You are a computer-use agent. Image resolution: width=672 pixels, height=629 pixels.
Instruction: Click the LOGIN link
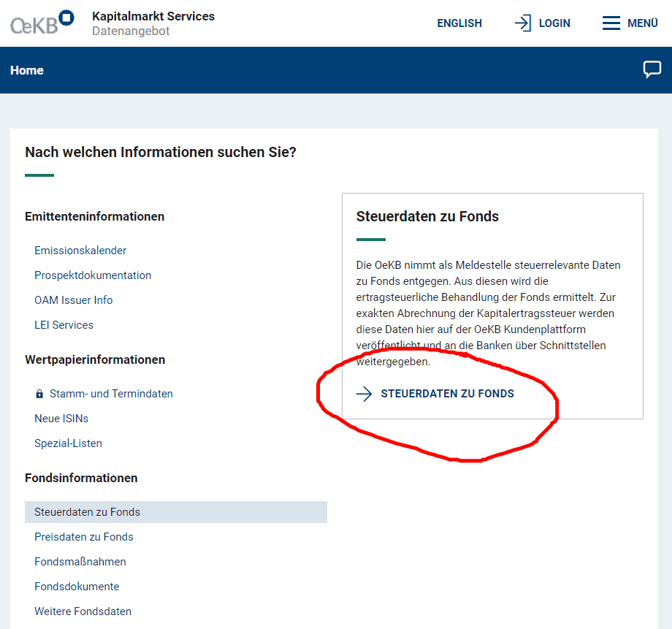[x=554, y=23]
